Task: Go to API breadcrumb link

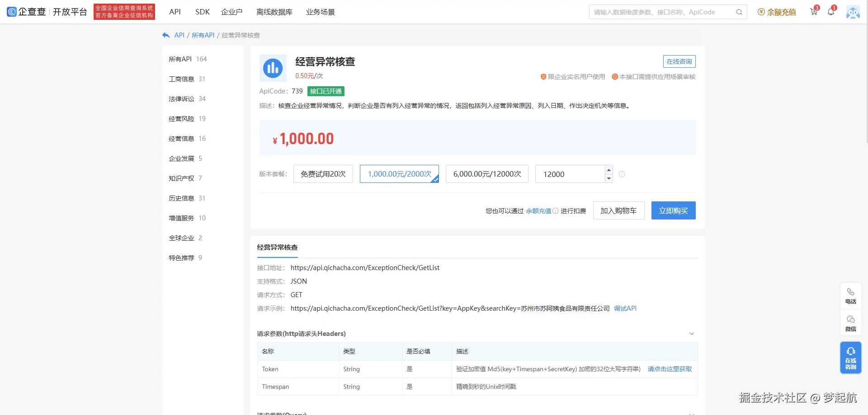Action: click(x=179, y=35)
